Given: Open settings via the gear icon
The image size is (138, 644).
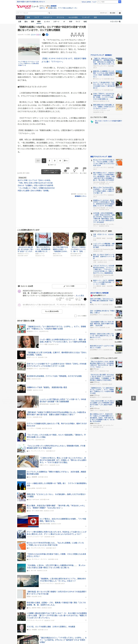Looking at the screenshot, I should point(120,13).
